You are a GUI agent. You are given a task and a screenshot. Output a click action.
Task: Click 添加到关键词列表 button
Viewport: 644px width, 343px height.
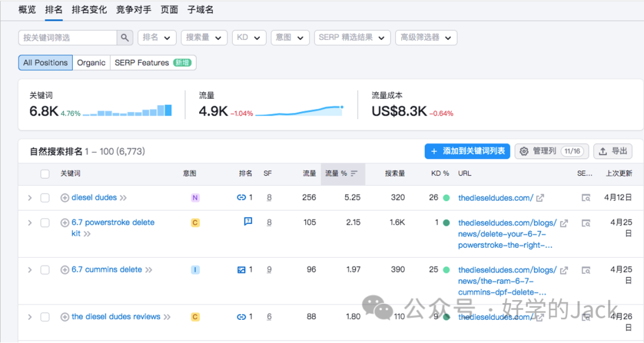(x=467, y=151)
